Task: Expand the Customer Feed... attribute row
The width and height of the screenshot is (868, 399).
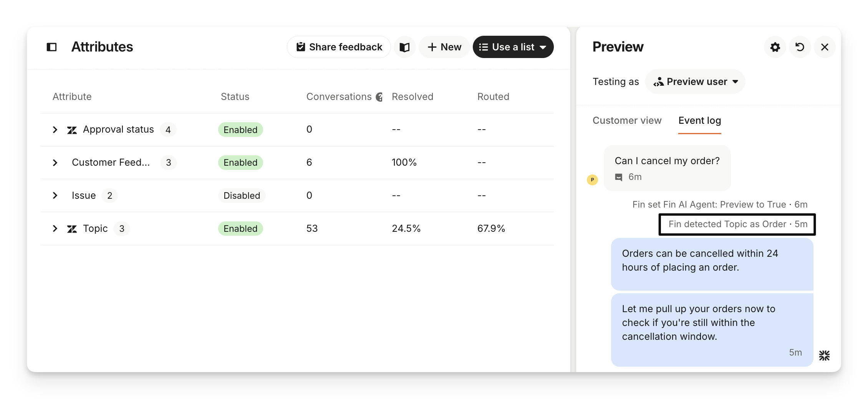Action: (55, 163)
